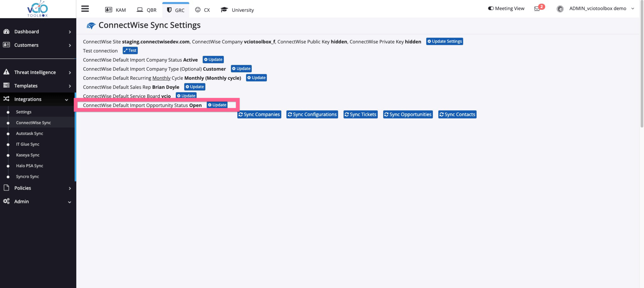Toggle the Meeting View switch

tap(491, 8)
